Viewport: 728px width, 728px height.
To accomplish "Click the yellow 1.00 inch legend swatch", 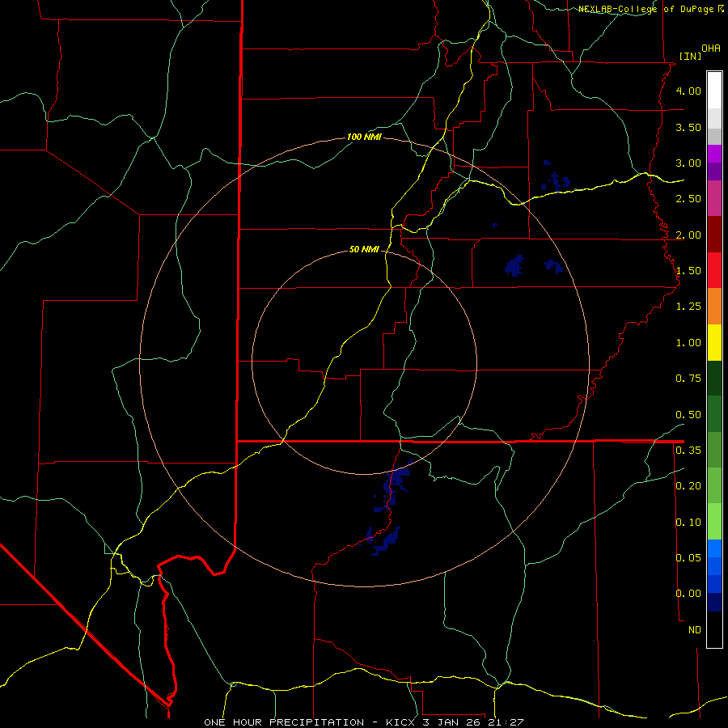I will point(714,341).
